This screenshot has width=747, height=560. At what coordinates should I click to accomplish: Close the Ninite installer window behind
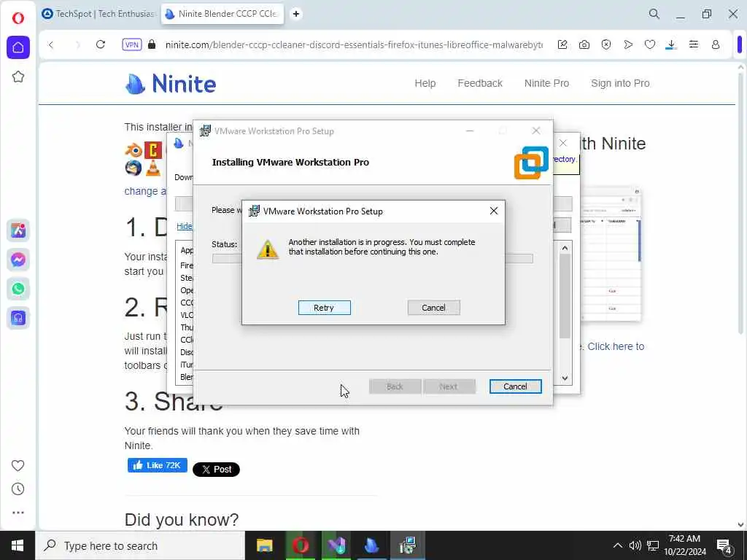(562, 143)
